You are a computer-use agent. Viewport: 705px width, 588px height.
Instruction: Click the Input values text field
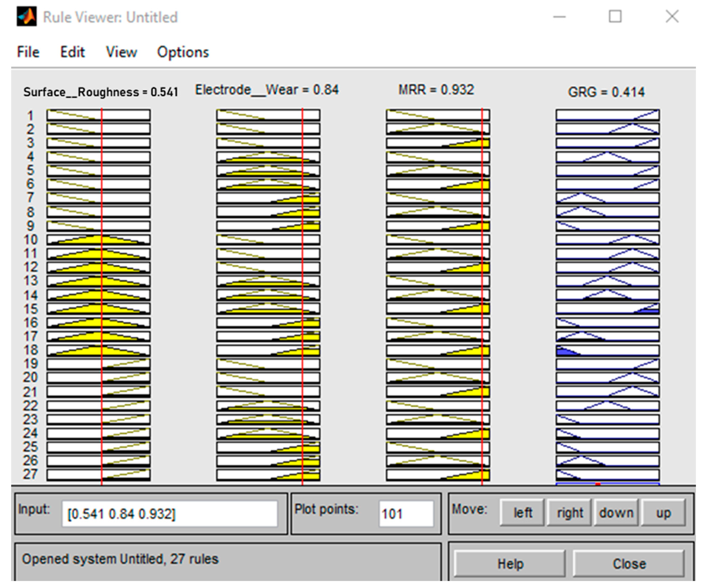pyautogui.click(x=170, y=514)
